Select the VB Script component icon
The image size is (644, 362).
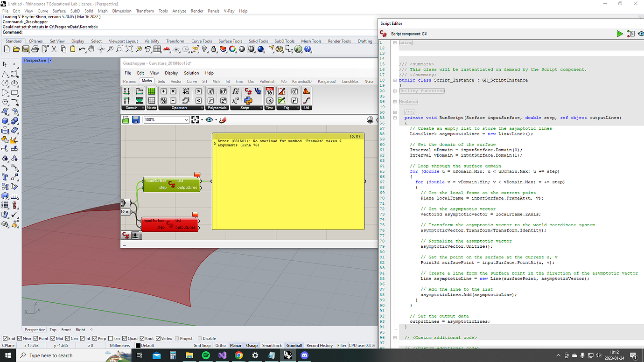(x=258, y=91)
